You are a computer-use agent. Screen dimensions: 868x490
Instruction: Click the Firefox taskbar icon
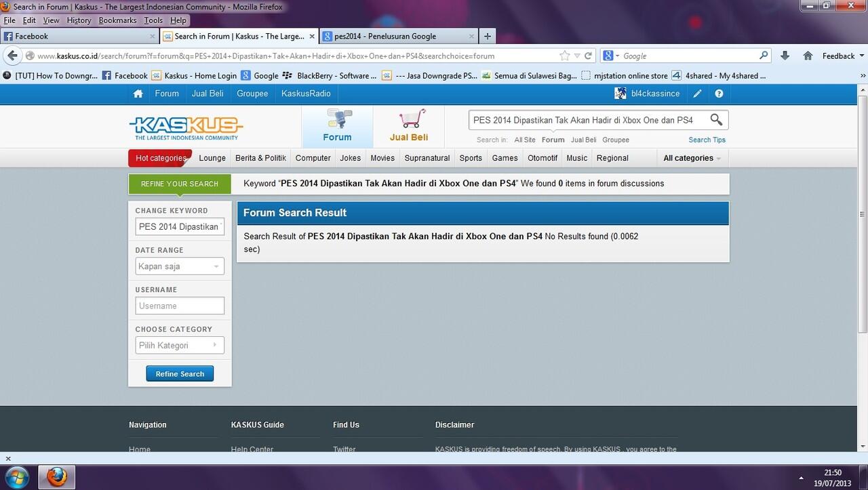point(57,477)
